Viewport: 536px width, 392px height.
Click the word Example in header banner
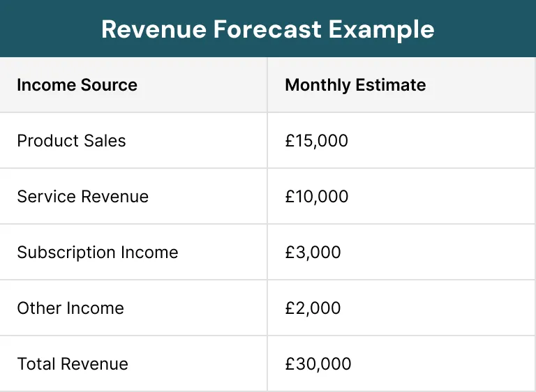pos(382,30)
